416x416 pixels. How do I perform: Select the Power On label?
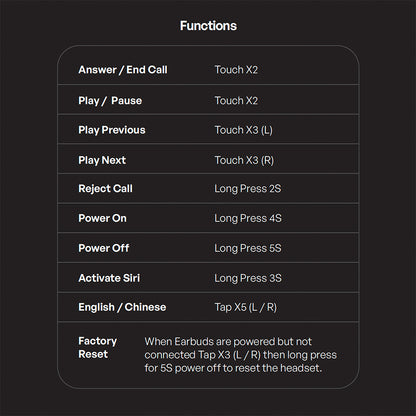(102, 218)
